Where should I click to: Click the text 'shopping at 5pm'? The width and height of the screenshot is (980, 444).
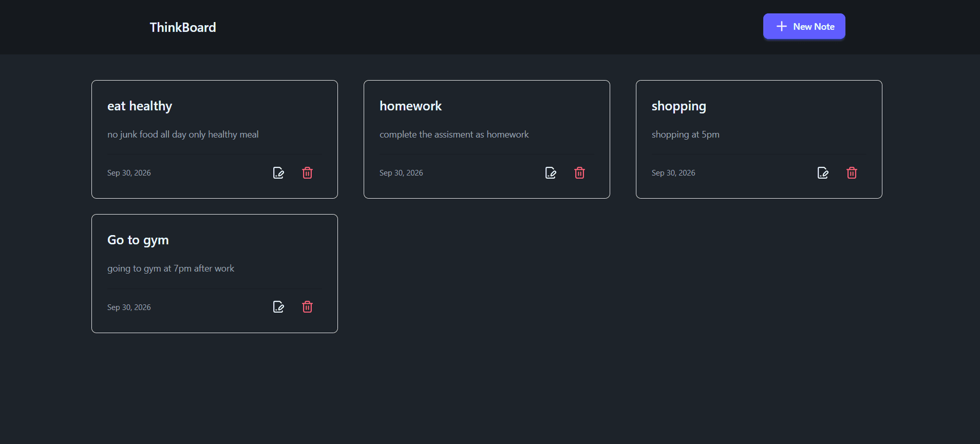685,134
